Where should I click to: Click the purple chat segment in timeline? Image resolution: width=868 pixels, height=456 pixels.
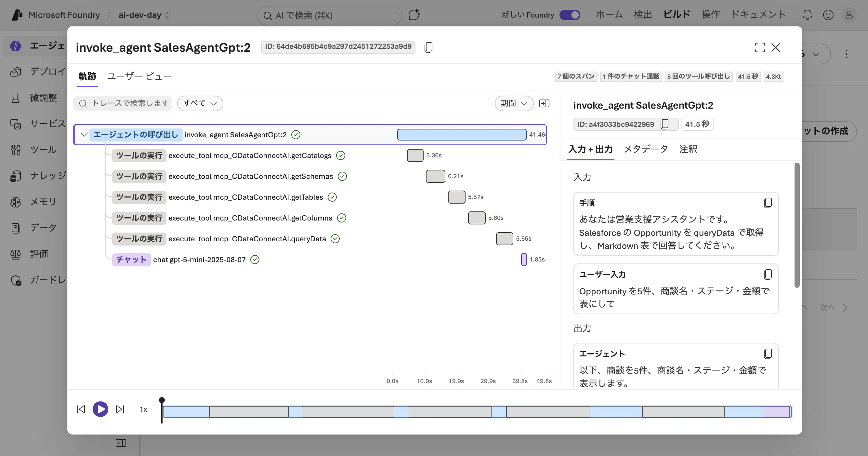click(777, 412)
